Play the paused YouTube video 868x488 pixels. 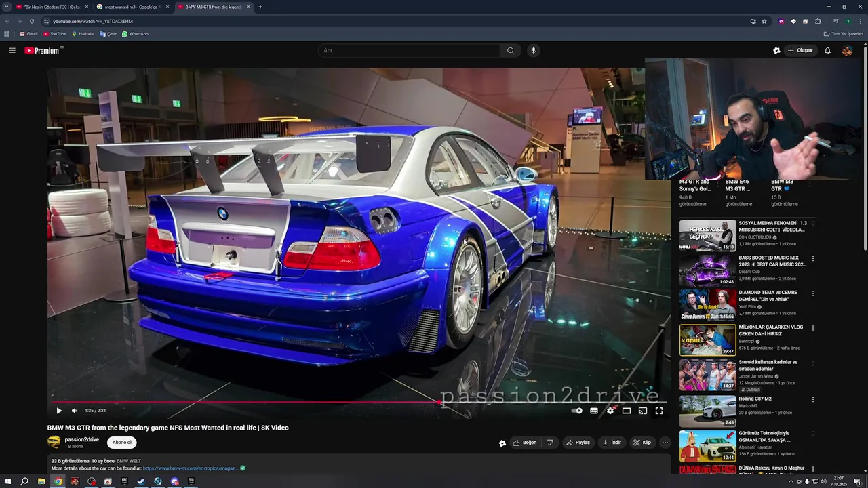coord(59,411)
